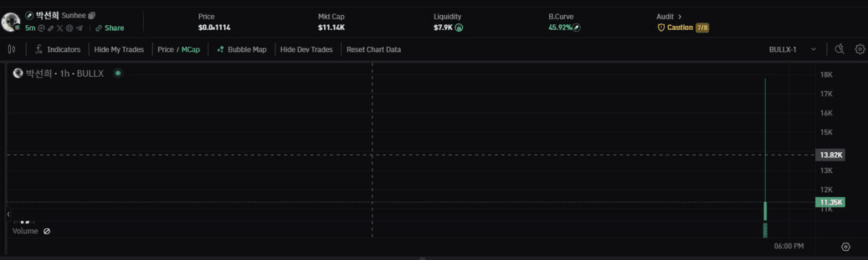Screen dimensions: 868x260
Task: Open the Bubble Map
Action: pyautogui.click(x=241, y=50)
